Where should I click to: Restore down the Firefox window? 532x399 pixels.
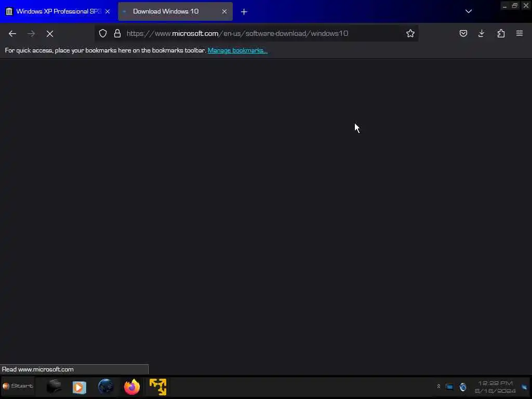515,6
